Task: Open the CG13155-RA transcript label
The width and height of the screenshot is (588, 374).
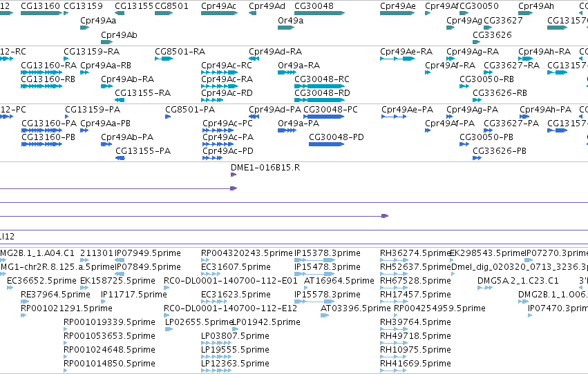Action: (143, 93)
